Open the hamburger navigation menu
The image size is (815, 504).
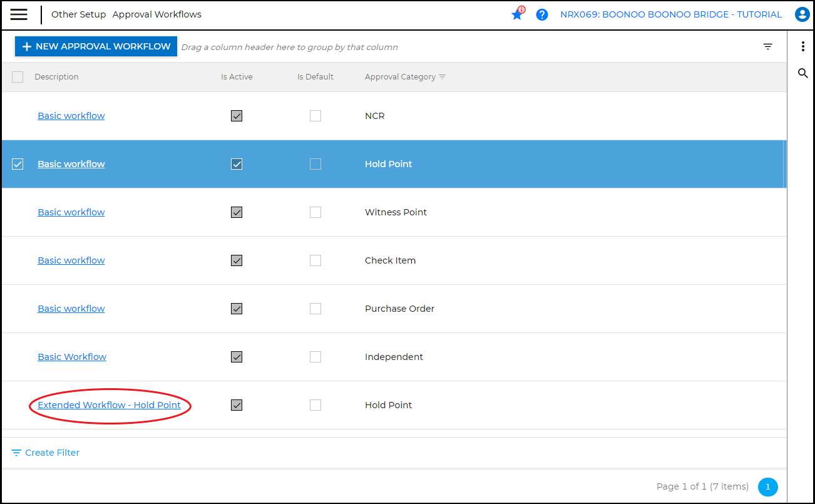click(19, 14)
